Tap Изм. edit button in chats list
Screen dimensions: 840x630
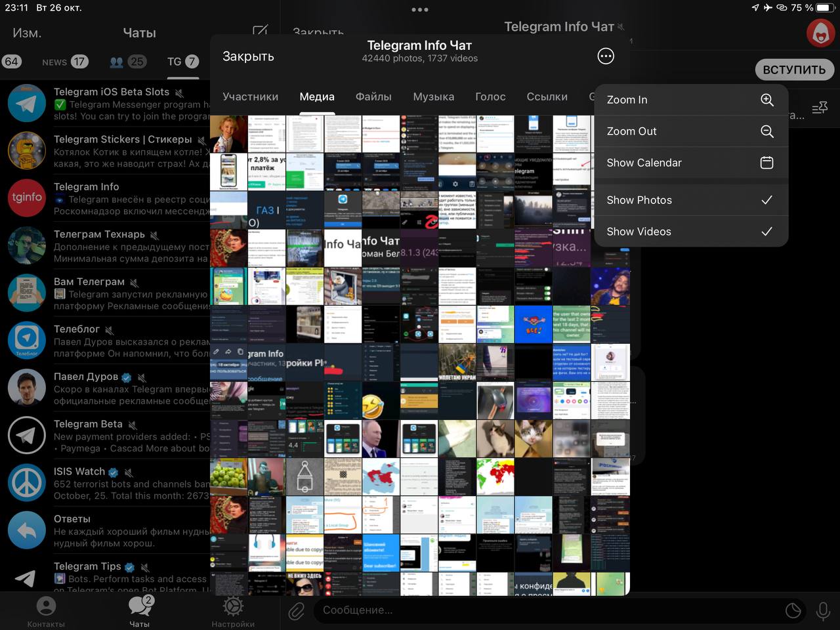click(27, 33)
